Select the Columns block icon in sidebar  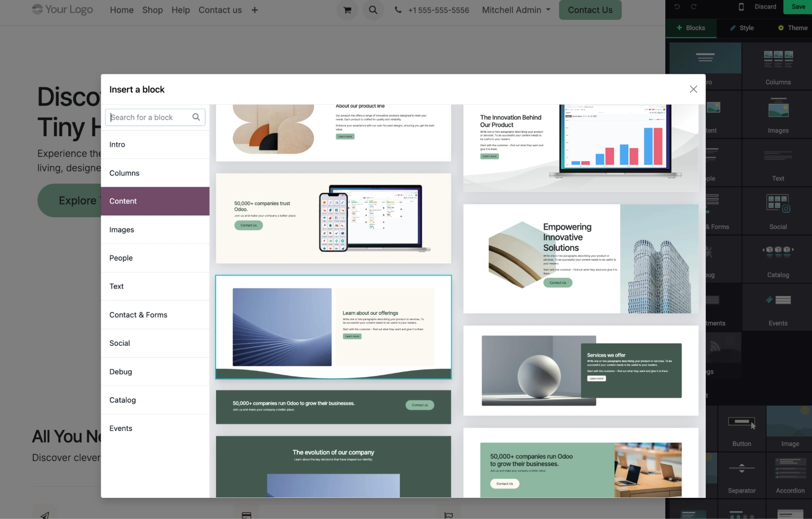point(778,66)
